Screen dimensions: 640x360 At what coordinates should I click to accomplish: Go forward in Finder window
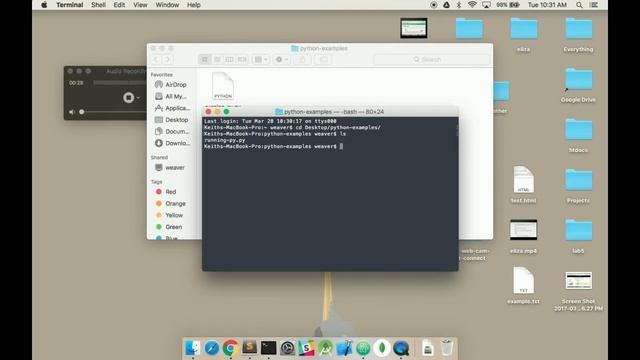pyautogui.click(x=167, y=60)
